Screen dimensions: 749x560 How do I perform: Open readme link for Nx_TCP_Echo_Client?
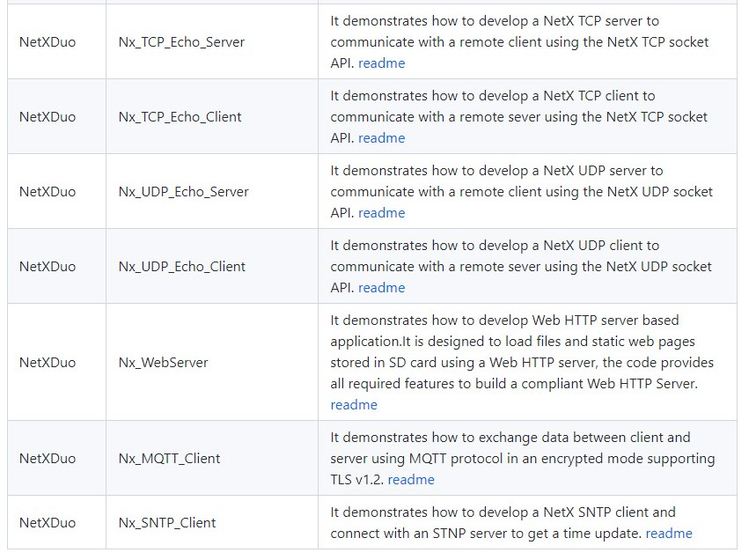[381, 138]
